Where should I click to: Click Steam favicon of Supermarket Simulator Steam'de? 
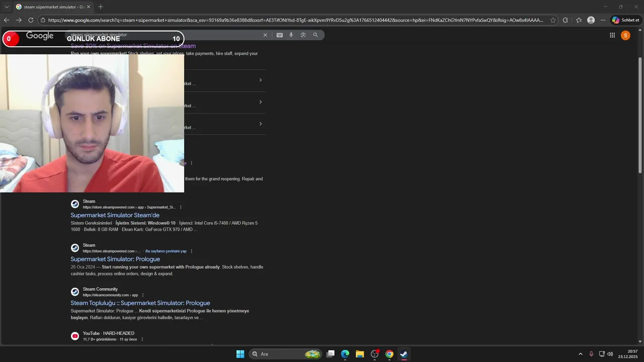click(x=75, y=204)
